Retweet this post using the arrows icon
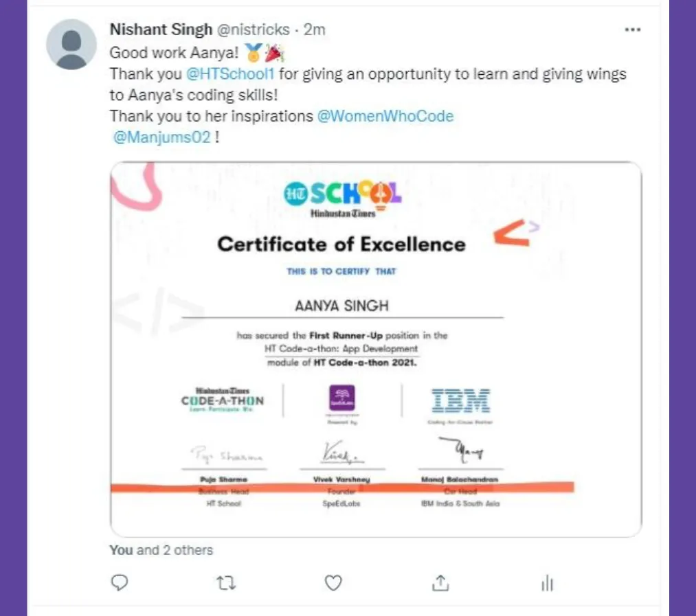The image size is (696, 616). click(x=226, y=583)
